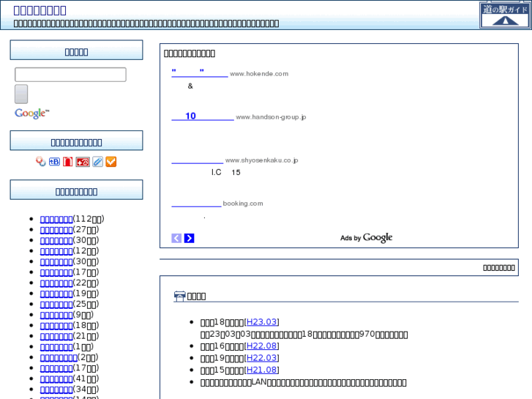Screen dimensions: 532x399
Task: Open the region link with 41 stations
Action: click(x=56, y=379)
